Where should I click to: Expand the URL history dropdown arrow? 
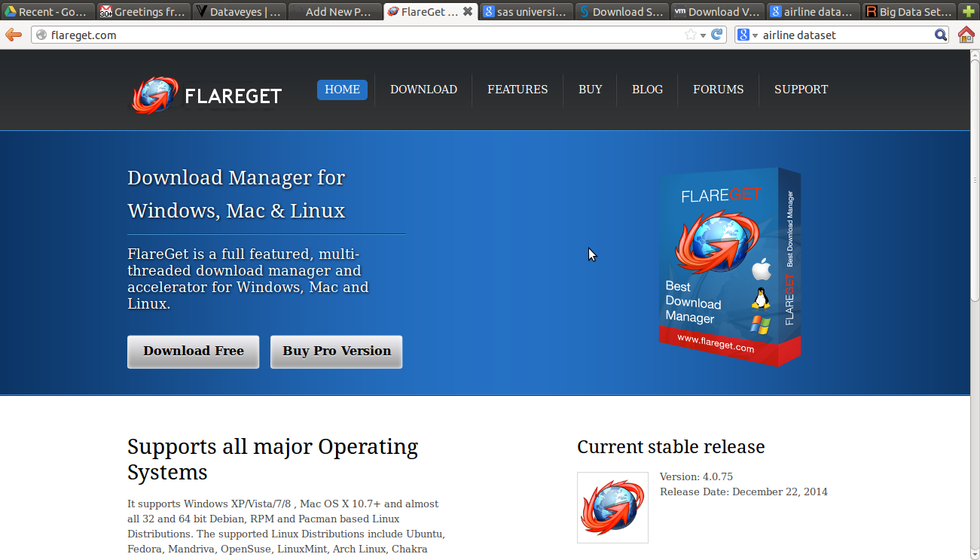704,35
